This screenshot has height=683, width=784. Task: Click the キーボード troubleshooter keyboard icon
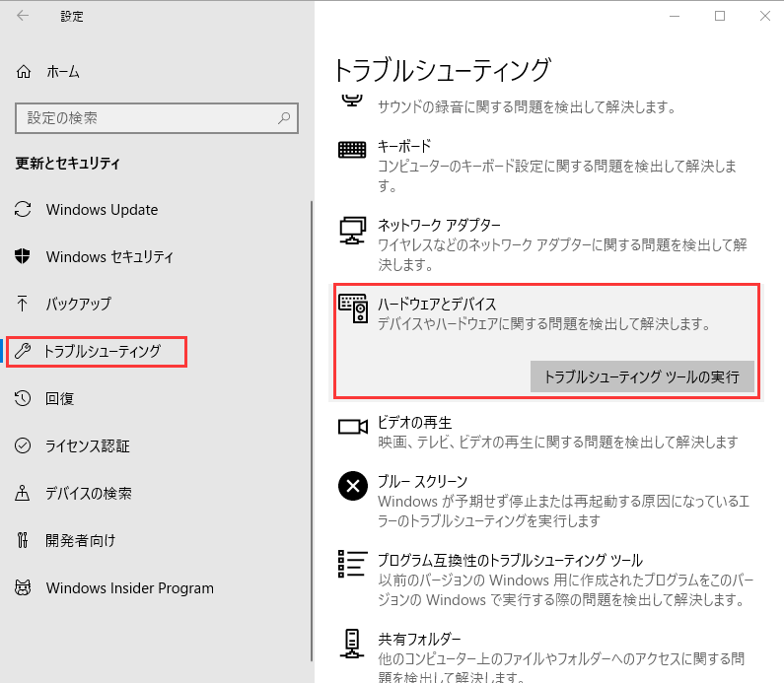coord(352,150)
